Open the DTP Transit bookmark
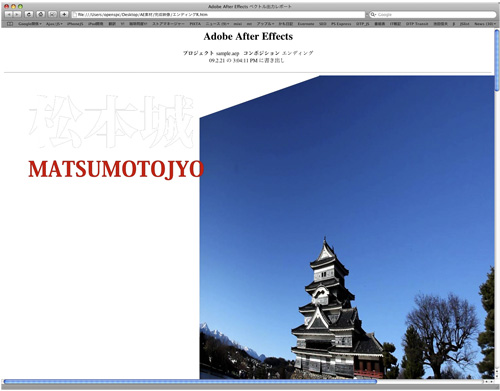The image size is (500, 391). coord(417,24)
